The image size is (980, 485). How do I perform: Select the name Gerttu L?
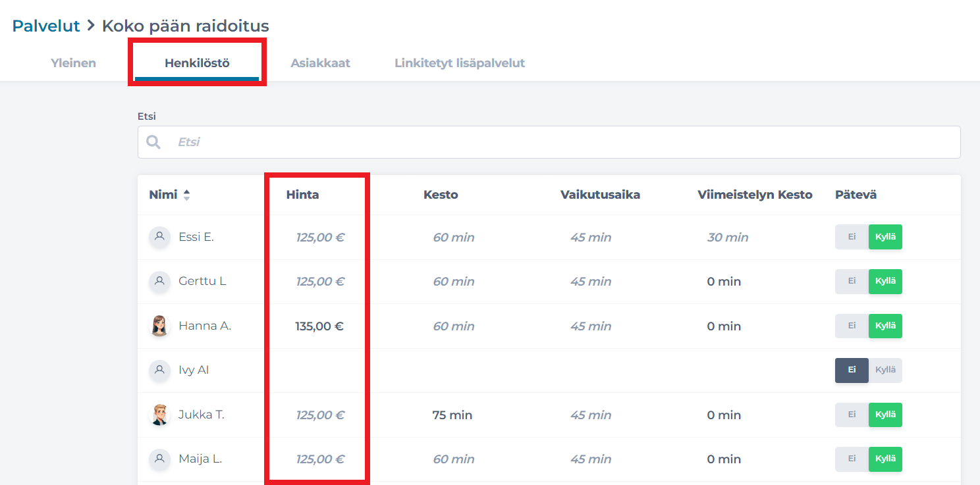coord(202,282)
